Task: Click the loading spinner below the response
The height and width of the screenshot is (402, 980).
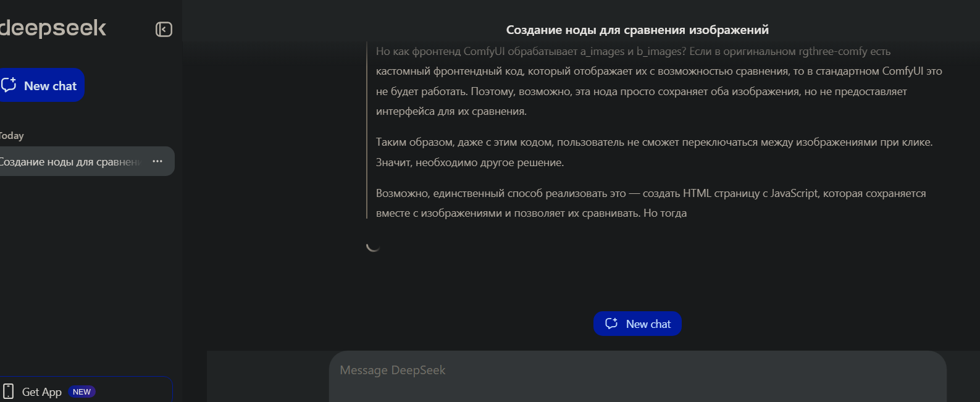Action: coord(373,245)
